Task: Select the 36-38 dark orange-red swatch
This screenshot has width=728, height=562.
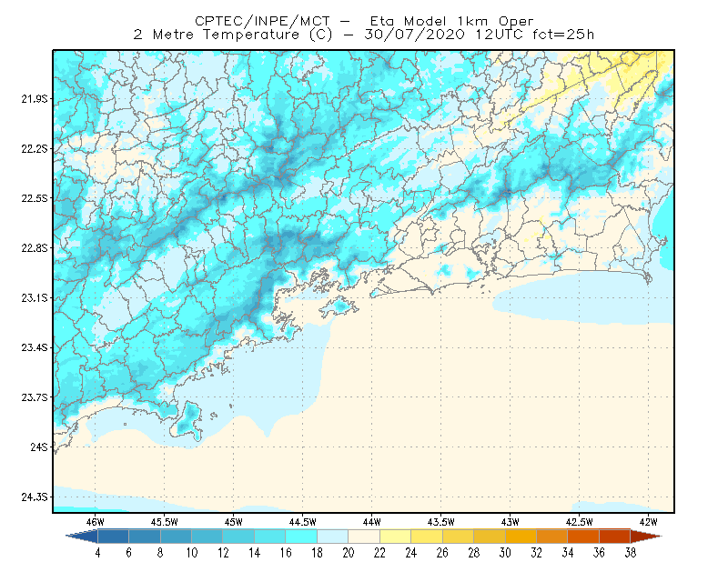Action: pyautogui.click(x=614, y=537)
